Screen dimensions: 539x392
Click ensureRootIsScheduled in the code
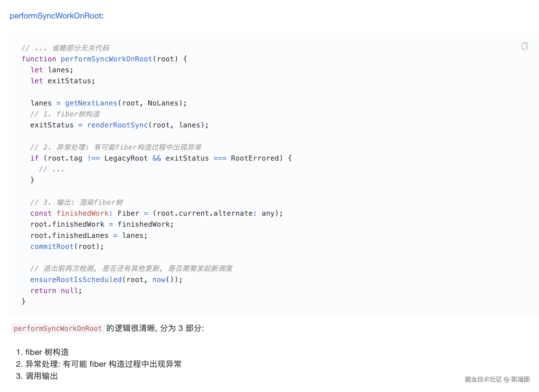[76, 280]
